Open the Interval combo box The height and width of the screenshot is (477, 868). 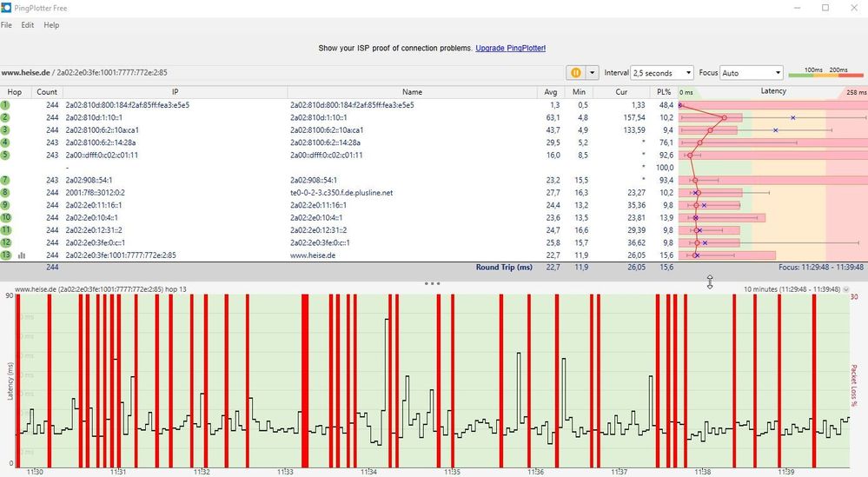coord(662,72)
